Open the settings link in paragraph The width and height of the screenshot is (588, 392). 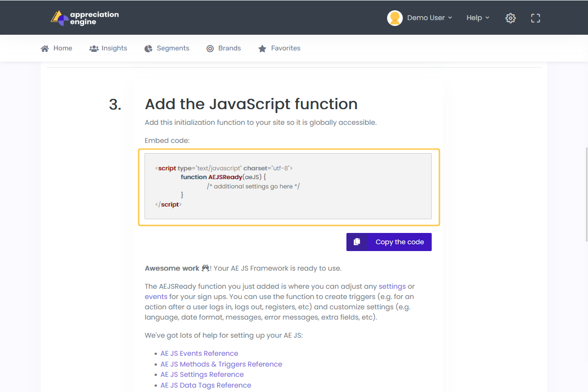click(392, 286)
